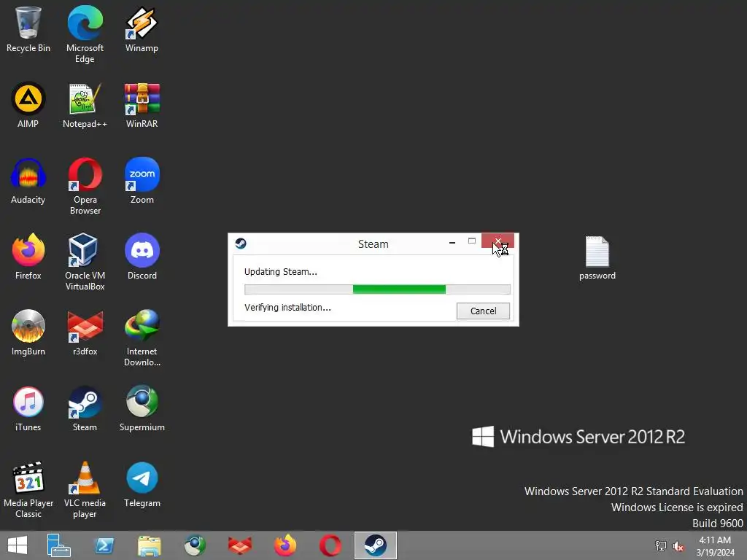Select the password text file on desktop
This screenshot has height=560, width=747.
(597, 258)
